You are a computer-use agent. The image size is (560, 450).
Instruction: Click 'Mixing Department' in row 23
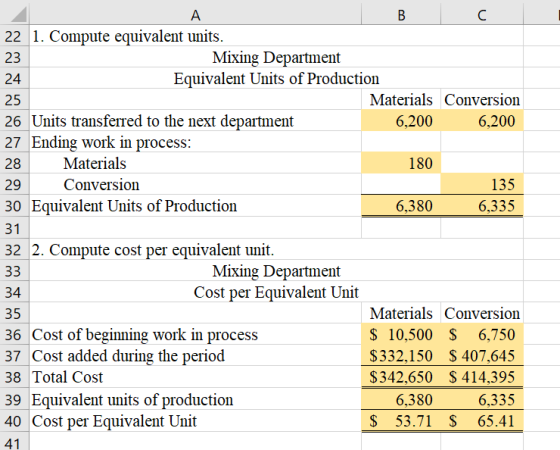tap(276, 58)
